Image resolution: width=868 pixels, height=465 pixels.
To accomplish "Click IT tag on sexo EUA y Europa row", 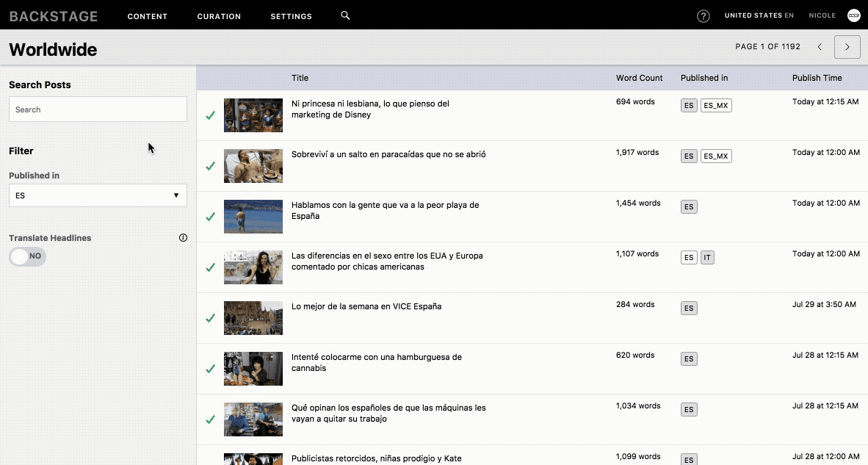I will click(x=707, y=257).
